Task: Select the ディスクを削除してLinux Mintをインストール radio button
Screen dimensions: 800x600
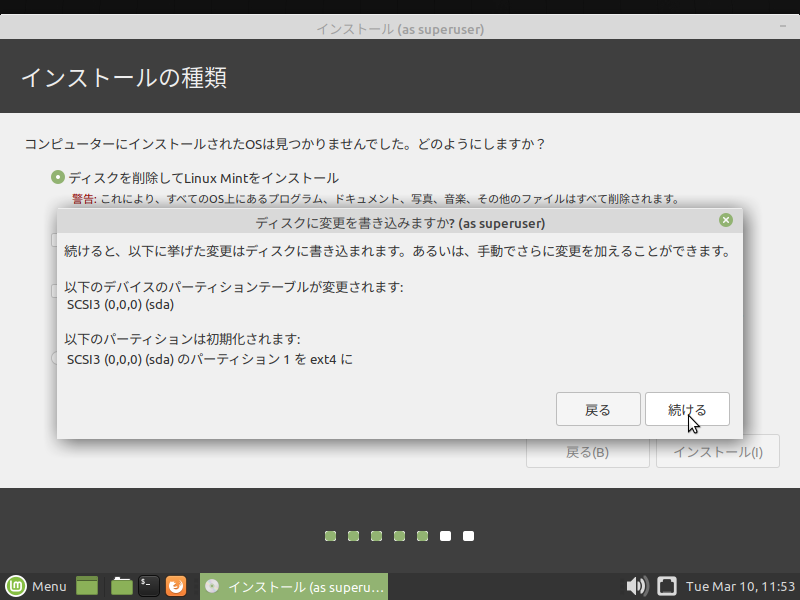Action: (58, 178)
